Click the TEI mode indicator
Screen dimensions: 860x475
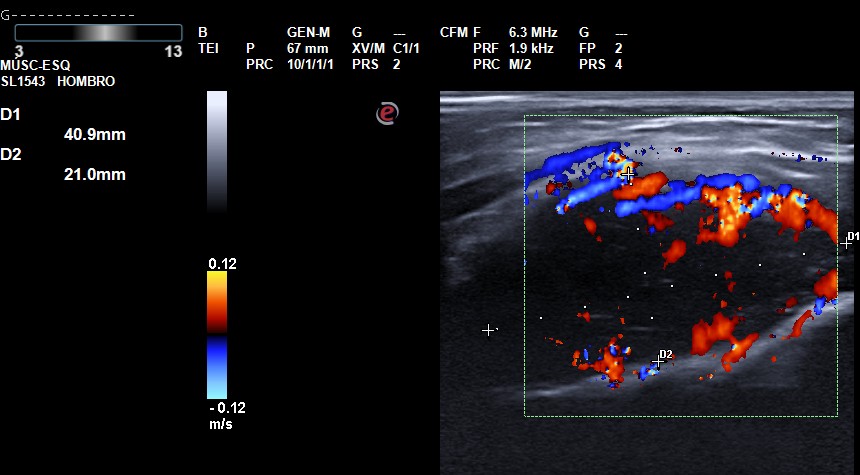[208, 48]
